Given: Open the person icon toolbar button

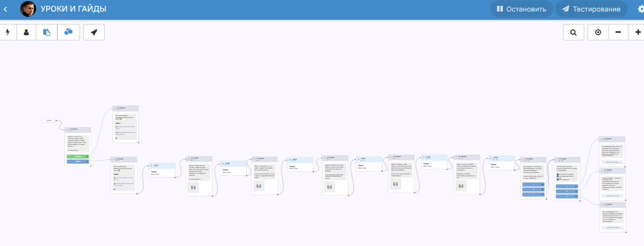Looking at the screenshot, I should [x=26, y=32].
